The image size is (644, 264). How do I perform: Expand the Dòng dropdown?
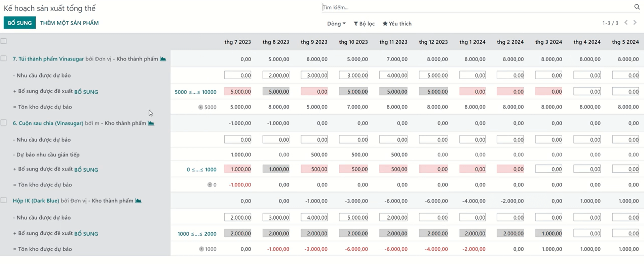tap(336, 24)
